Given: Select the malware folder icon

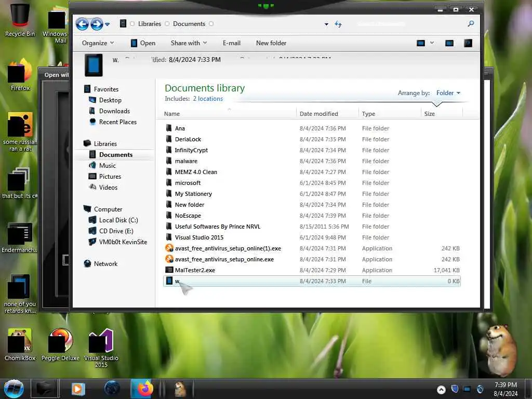Looking at the screenshot, I should [x=169, y=161].
